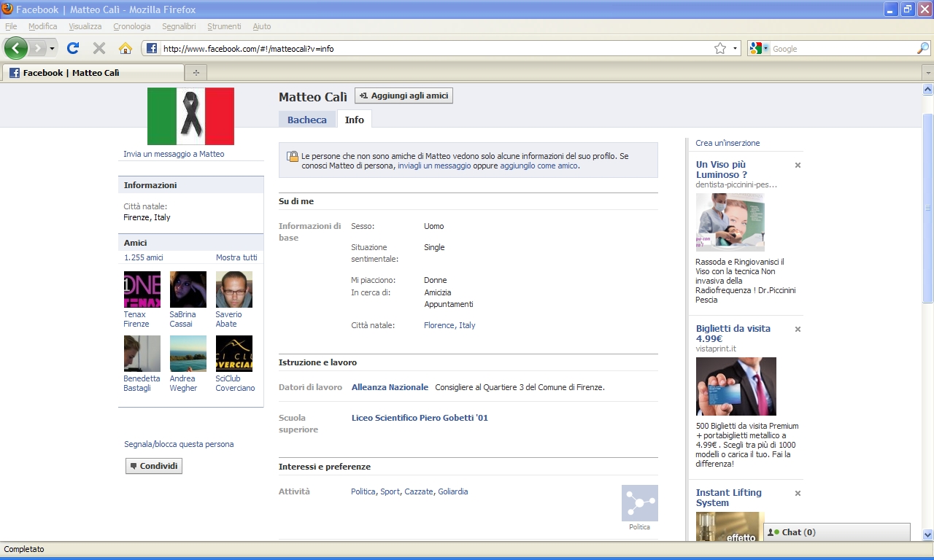The image size is (934, 560).
Task: Click into the URL address field
Action: (x=436, y=48)
